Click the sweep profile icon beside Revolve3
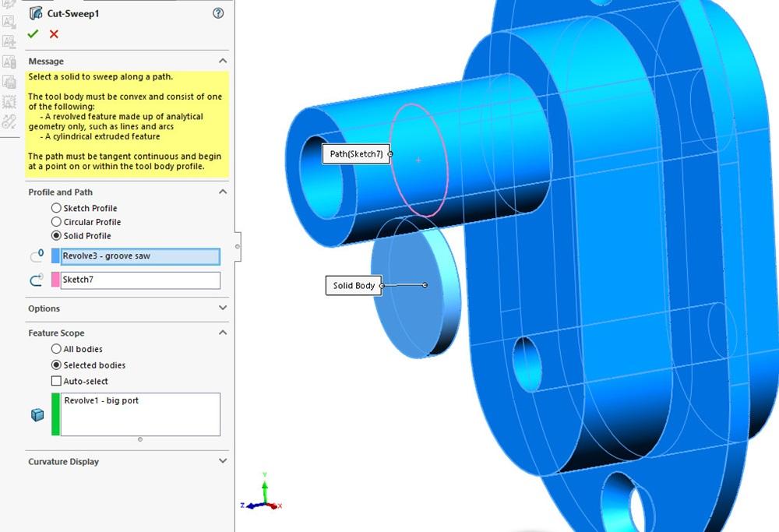779x532 pixels. [x=37, y=255]
